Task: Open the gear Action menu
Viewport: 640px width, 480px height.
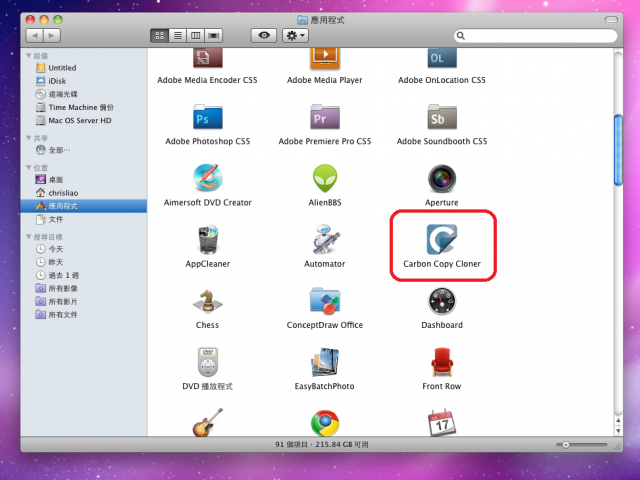Action: pos(296,36)
